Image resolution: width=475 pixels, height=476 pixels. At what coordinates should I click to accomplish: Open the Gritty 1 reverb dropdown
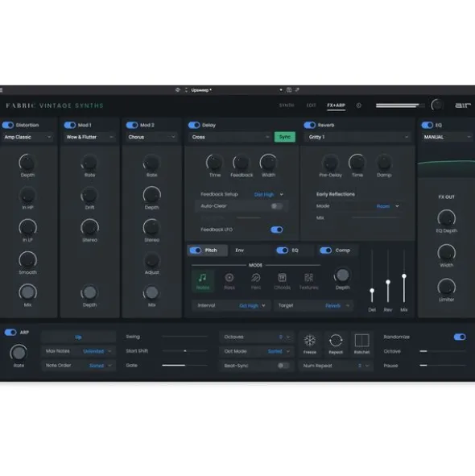358,137
